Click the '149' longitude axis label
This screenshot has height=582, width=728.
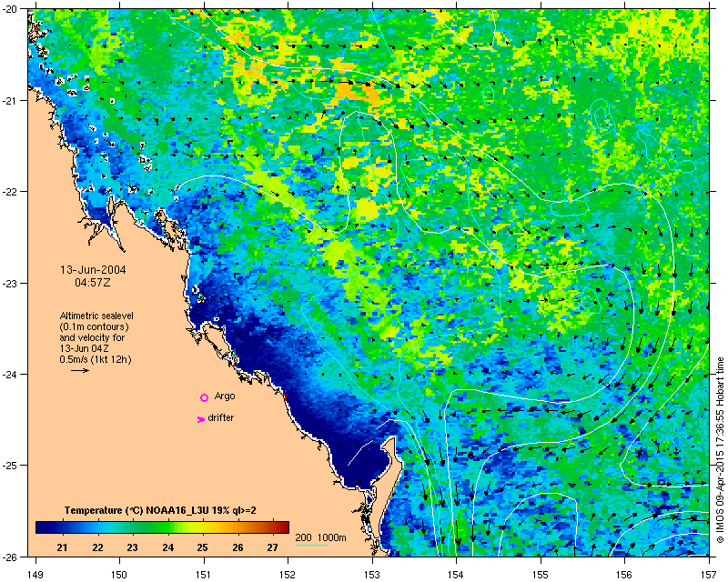[x=35, y=575]
